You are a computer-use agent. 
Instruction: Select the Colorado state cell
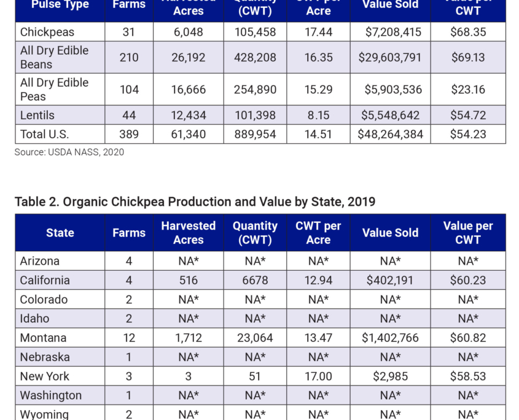tap(44, 300)
